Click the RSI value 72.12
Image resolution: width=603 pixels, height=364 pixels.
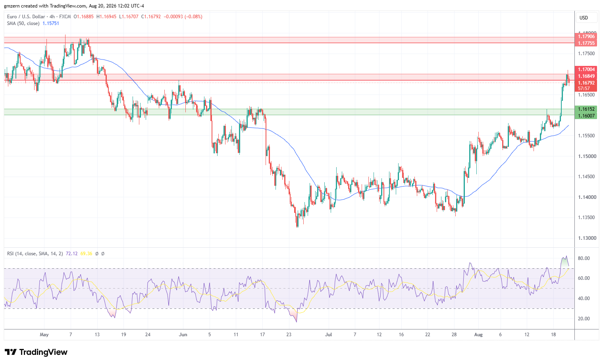pyautogui.click(x=71, y=253)
